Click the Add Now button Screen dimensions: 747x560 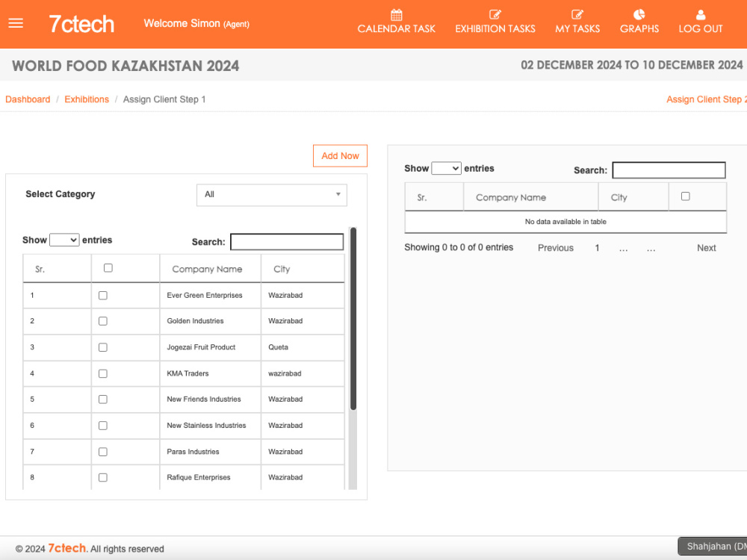pos(340,156)
